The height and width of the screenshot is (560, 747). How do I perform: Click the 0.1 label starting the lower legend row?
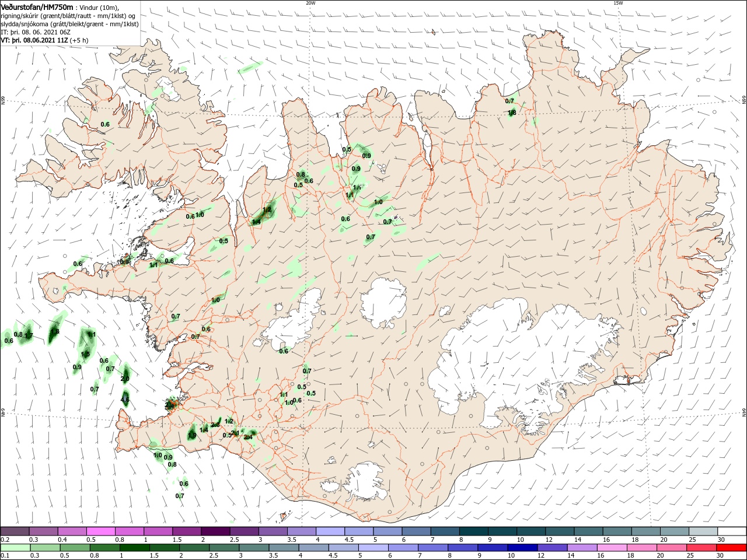(5, 556)
